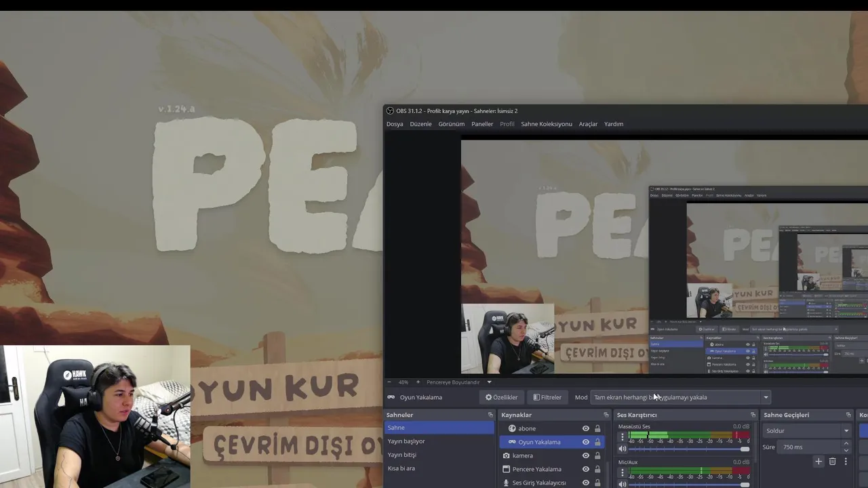Click the Süre 750 ms input field
Screen dimensions: 868x488
[810, 447]
